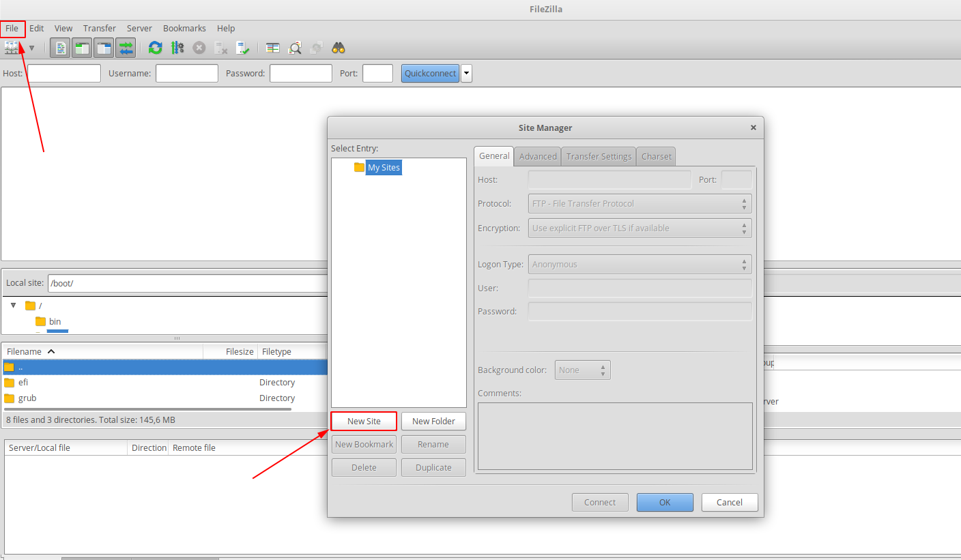Viewport: 961px width, 560px height.
Task: Open the Transfer menu
Action: (x=100, y=28)
